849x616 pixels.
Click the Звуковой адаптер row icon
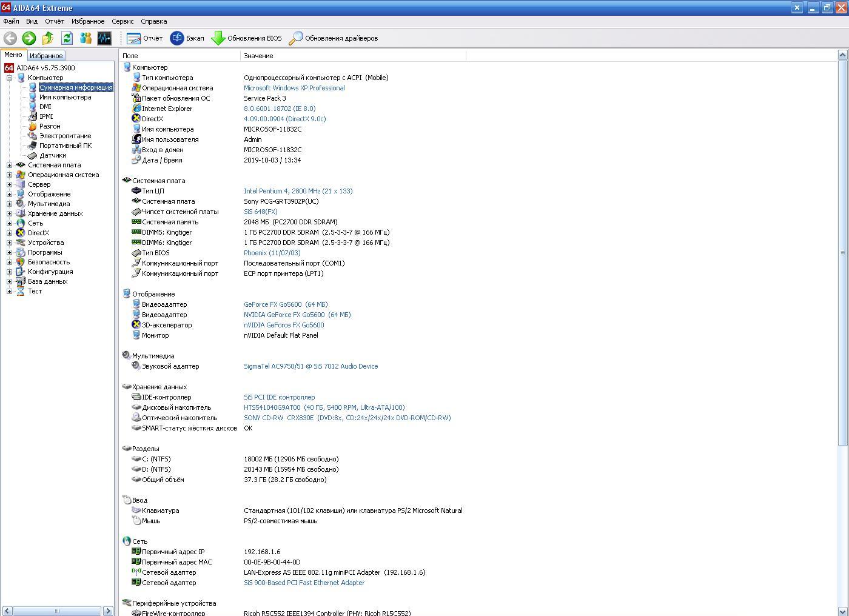pyautogui.click(x=136, y=366)
